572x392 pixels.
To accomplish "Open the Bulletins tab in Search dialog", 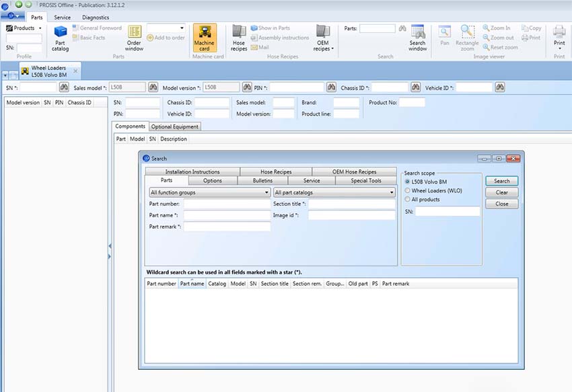I will pos(262,180).
